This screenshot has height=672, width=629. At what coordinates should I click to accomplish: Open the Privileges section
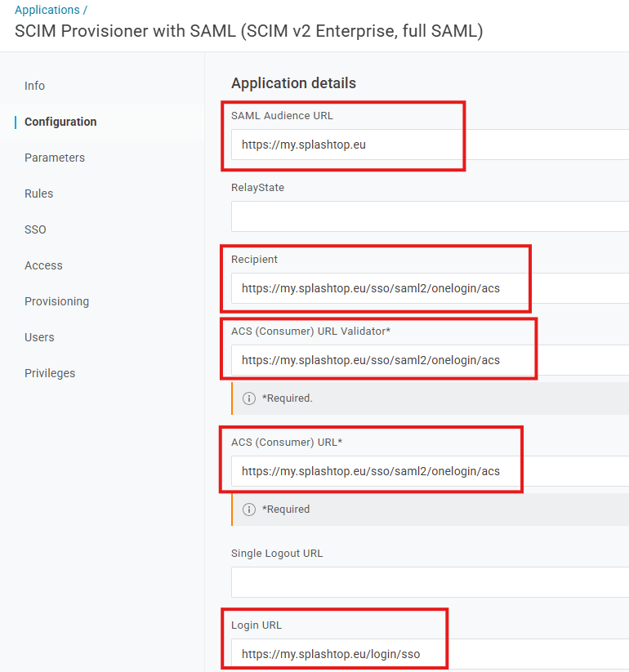[50, 373]
